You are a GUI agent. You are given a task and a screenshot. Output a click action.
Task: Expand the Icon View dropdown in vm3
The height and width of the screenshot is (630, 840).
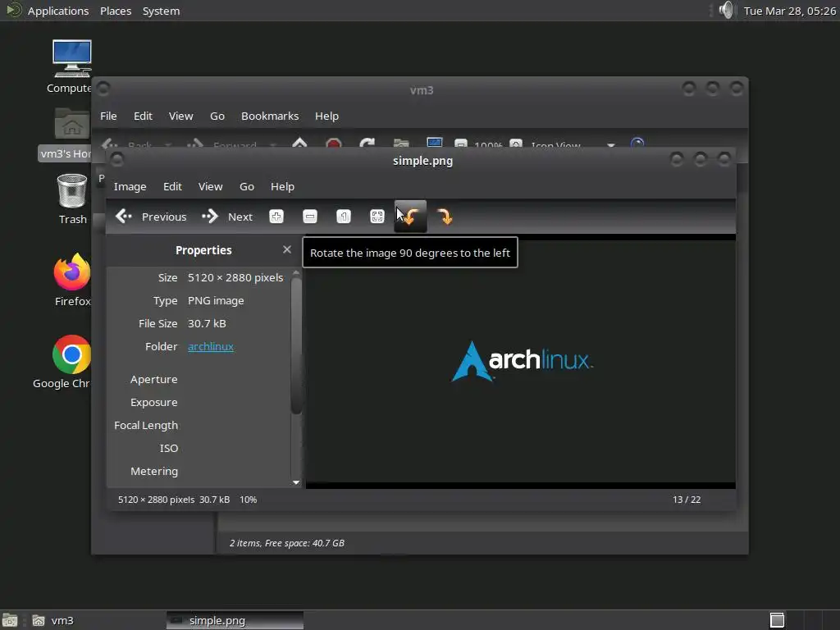tap(610, 144)
